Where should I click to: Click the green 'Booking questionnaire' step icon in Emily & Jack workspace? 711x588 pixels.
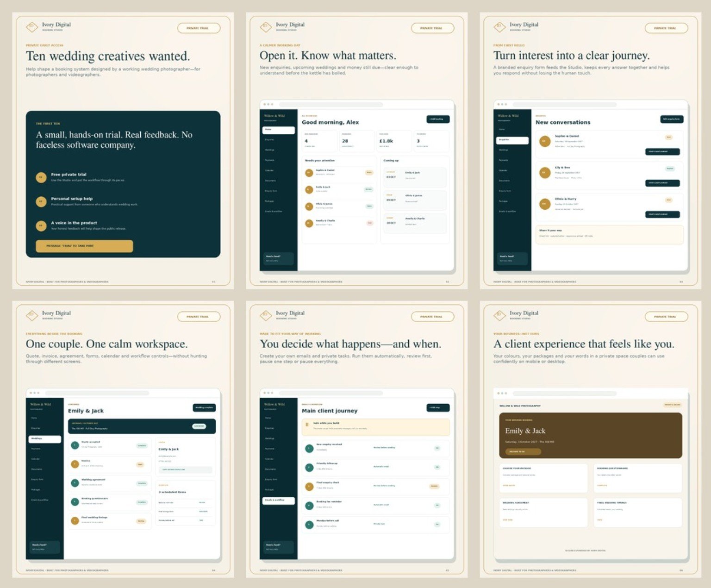(75, 502)
